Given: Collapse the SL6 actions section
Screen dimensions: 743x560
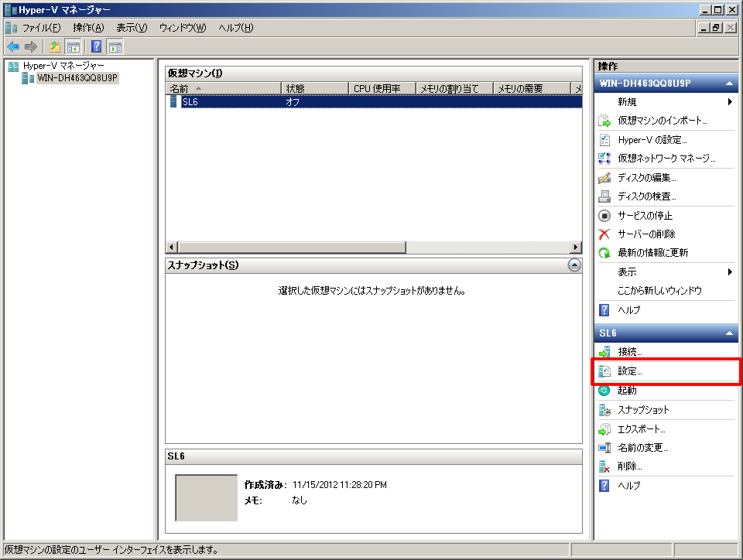Looking at the screenshot, I should (x=729, y=333).
